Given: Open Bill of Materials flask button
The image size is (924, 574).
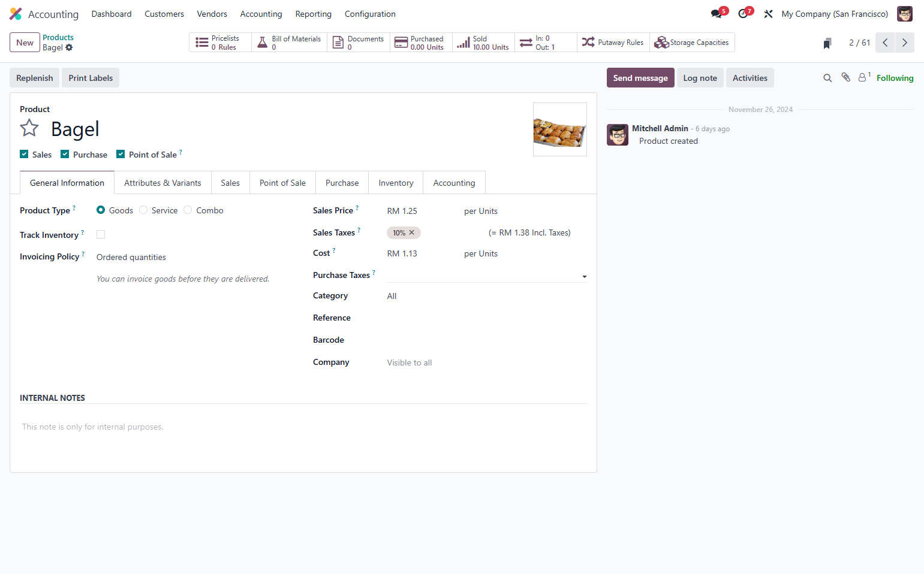Looking at the screenshot, I should tap(290, 43).
